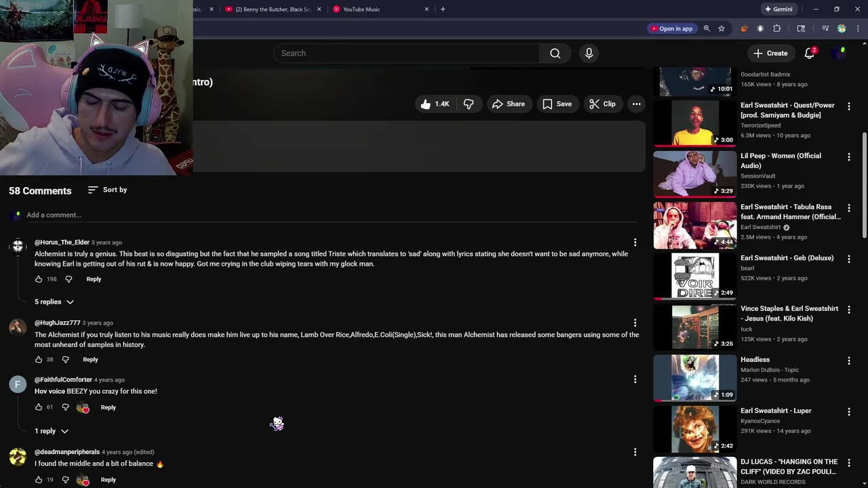Open Chrome three-dot menu
The height and width of the screenshot is (488, 868).
[856, 28]
